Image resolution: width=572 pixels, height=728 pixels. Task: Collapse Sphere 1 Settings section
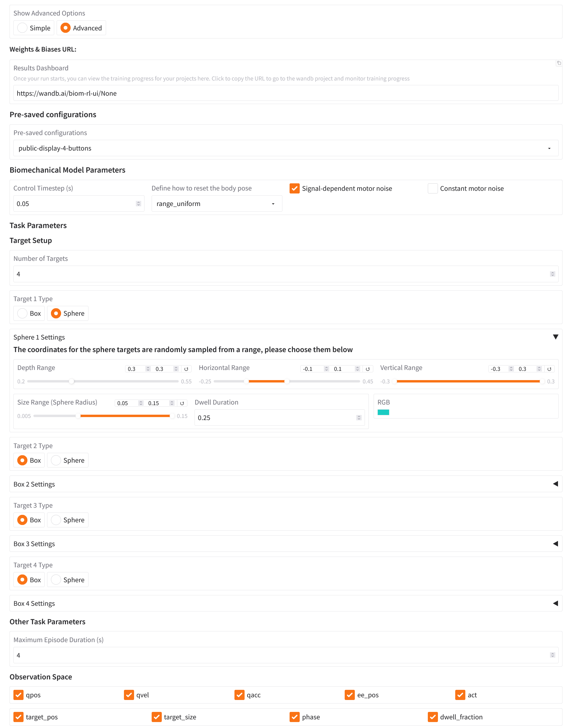555,337
